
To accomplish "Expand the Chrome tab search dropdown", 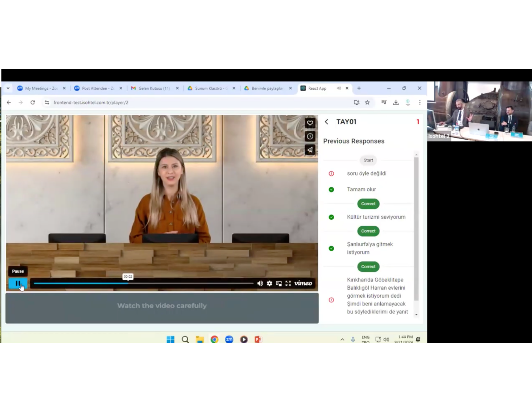I will coord(8,88).
